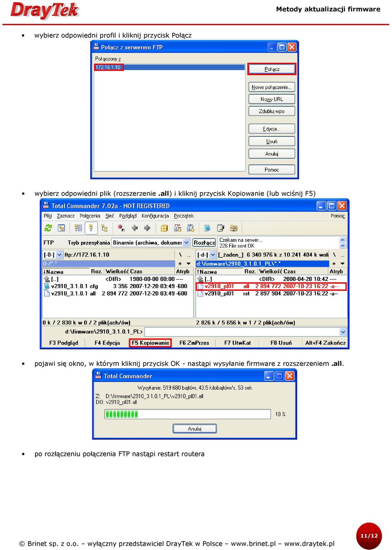
Task: Click the CD tree toolbar icon beside Refresh
Action: click(61, 228)
